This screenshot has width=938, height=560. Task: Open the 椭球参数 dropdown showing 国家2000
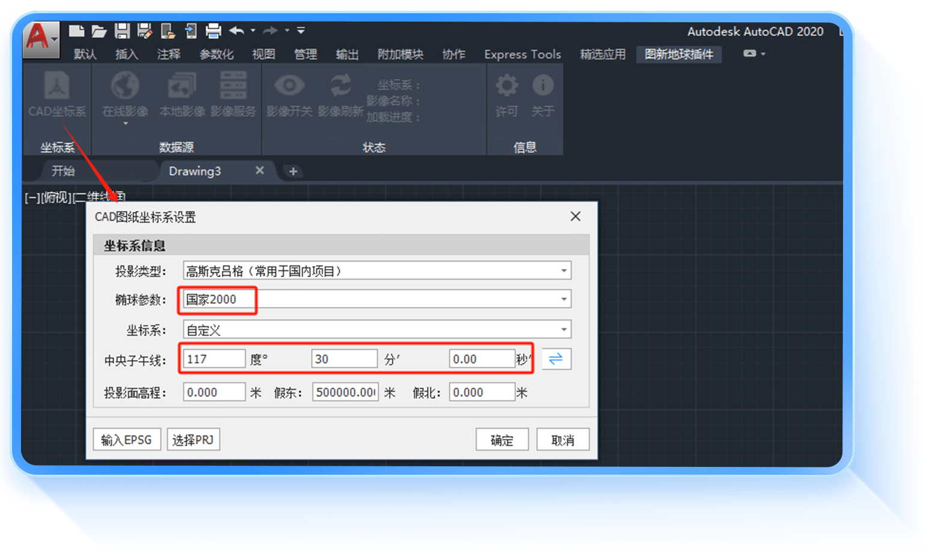(x=563, y=299)
